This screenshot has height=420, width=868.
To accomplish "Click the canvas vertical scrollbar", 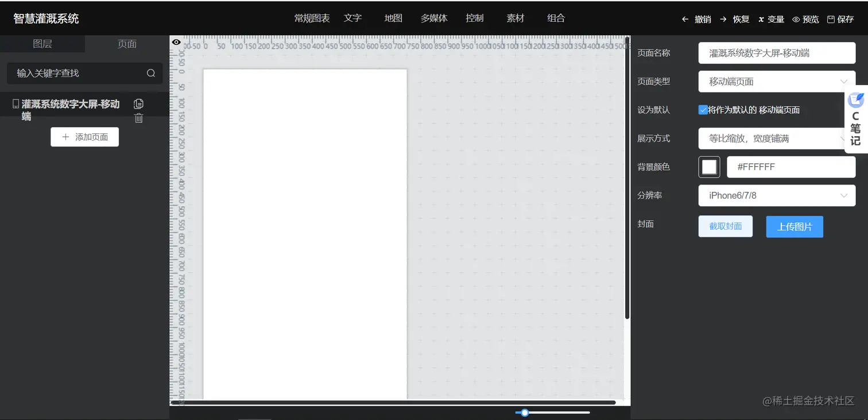I will (627, 177).
